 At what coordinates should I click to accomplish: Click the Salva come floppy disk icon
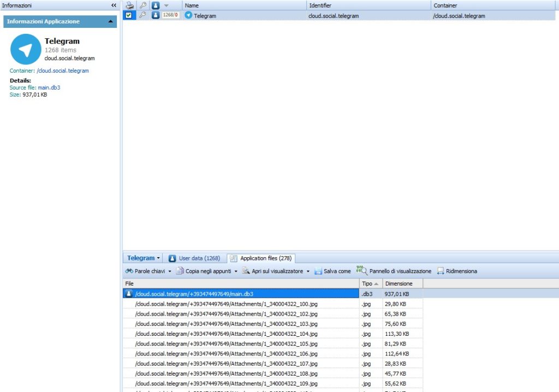(x=318, y=271)
